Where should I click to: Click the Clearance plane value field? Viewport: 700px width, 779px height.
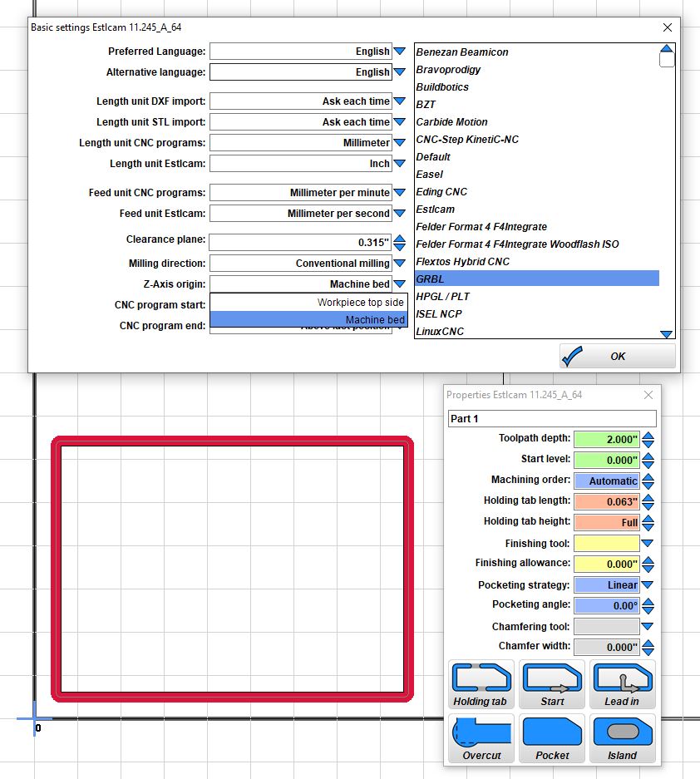click(x=301, y=243)
